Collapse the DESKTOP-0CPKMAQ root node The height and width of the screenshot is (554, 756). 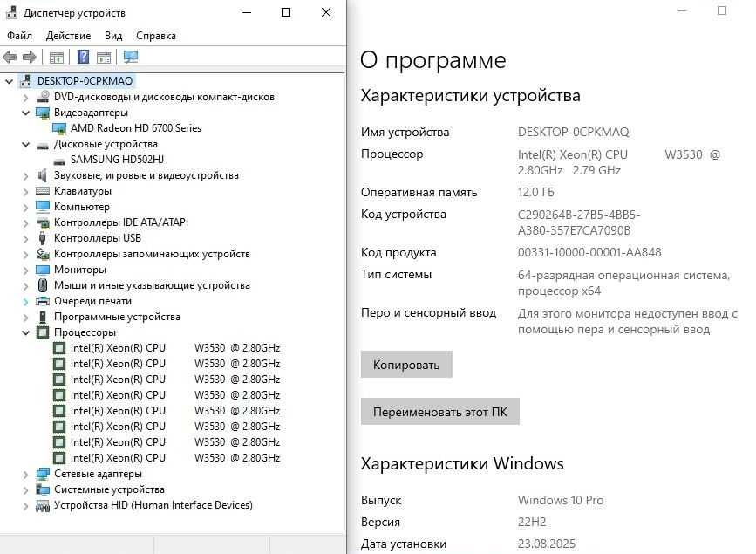pos(10,81)
